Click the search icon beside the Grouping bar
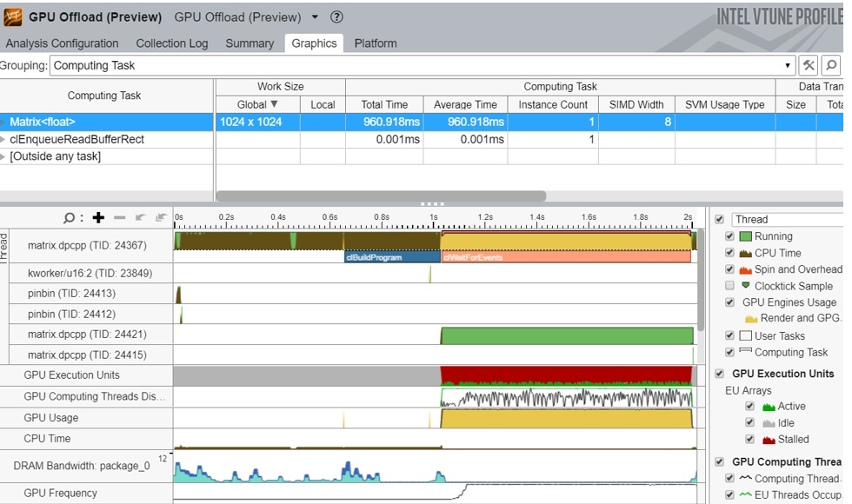 click(x=831, y=65)
